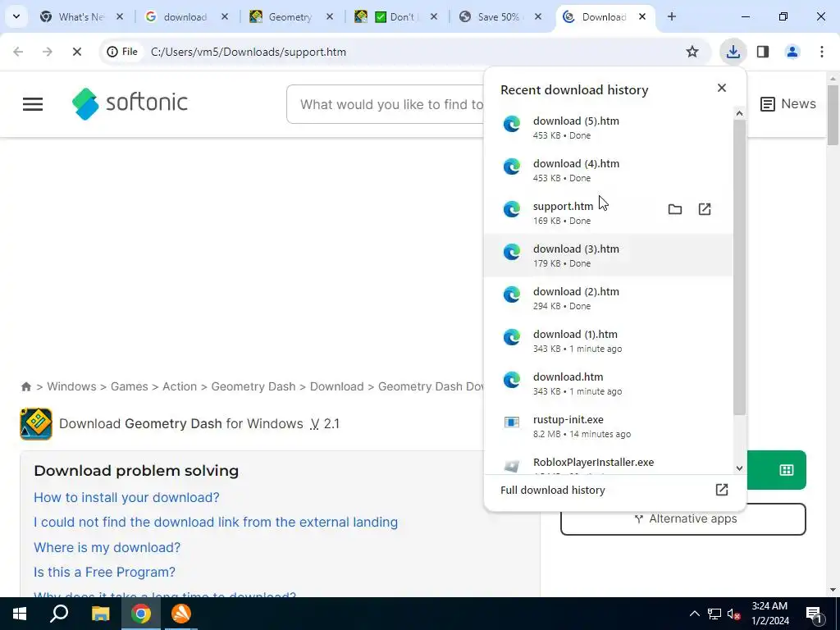Open Windows Start menu

(20, 614)
